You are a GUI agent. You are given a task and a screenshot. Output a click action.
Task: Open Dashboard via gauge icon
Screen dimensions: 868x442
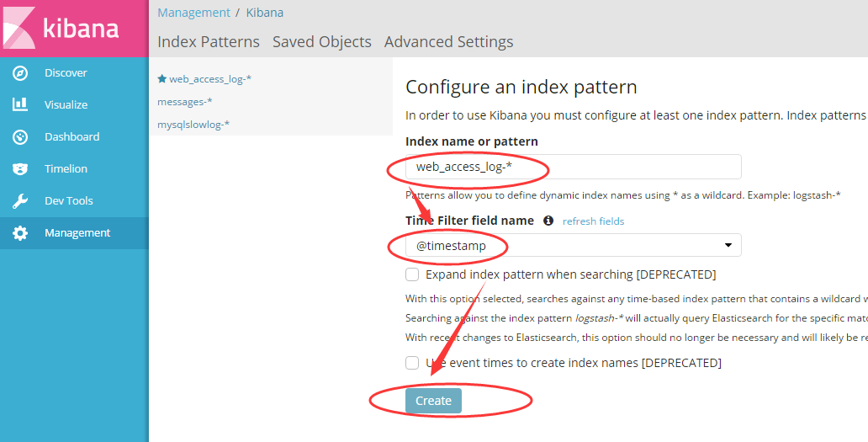[x=20, y=136]
